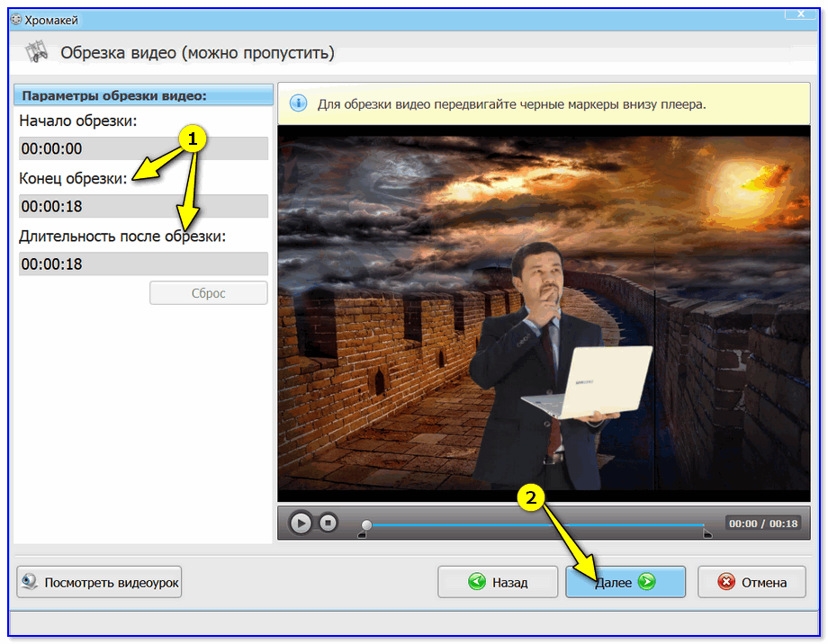
Task: Open Посмотреть видеоурок tutorial
Action: (x=100, y=582)
